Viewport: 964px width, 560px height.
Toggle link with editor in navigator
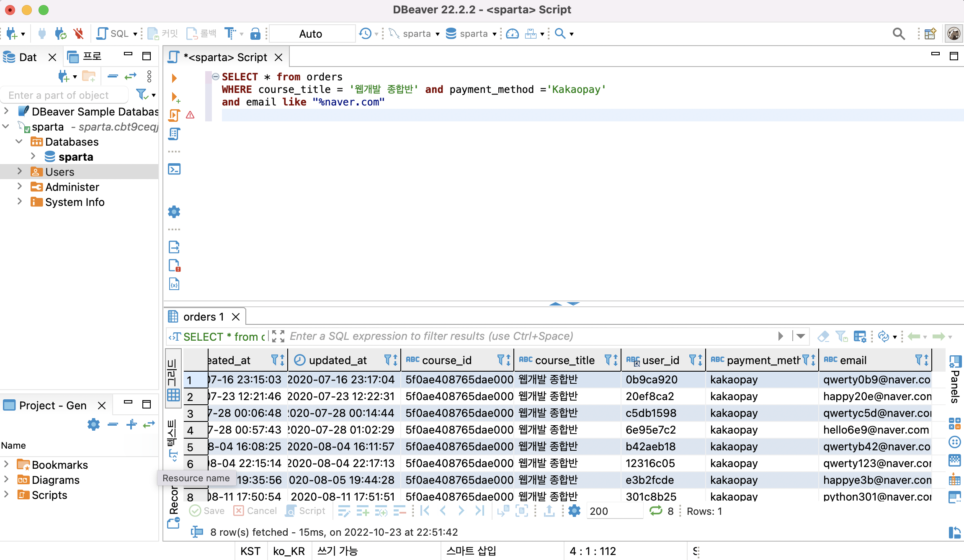click(x=131, y=76)
